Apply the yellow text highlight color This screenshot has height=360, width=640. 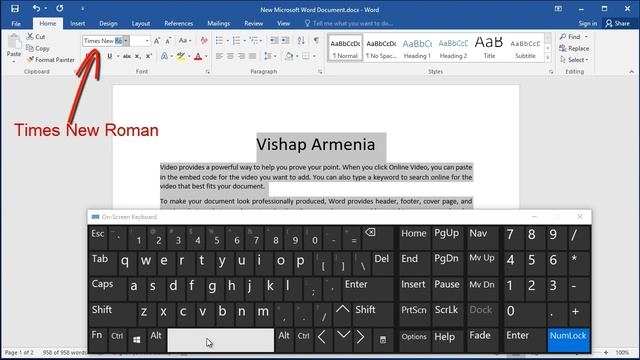(181, 56)
